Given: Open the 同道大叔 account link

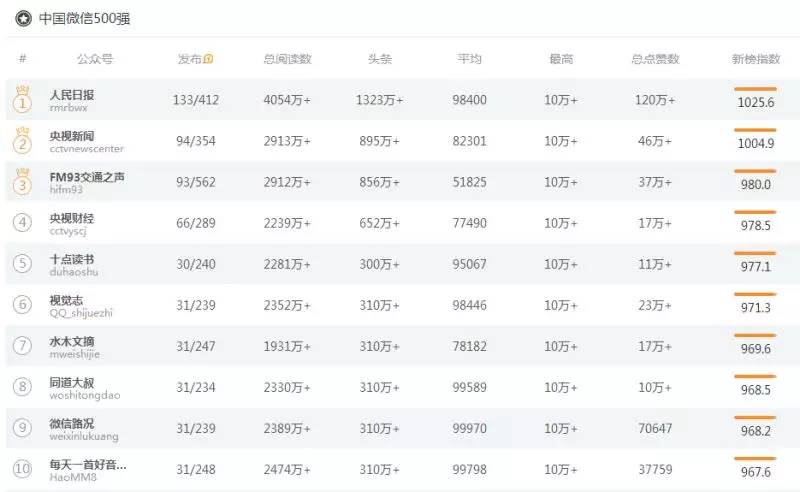Looking at the screenshot, I should [71, 383].
